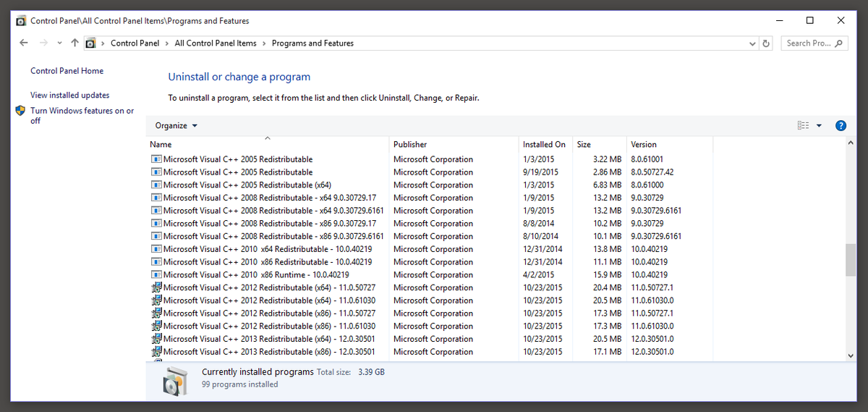Click icon of 2008 Redistributable x86 9.0.30729.6161
This screenshot has height=412, width=868.
156,236
